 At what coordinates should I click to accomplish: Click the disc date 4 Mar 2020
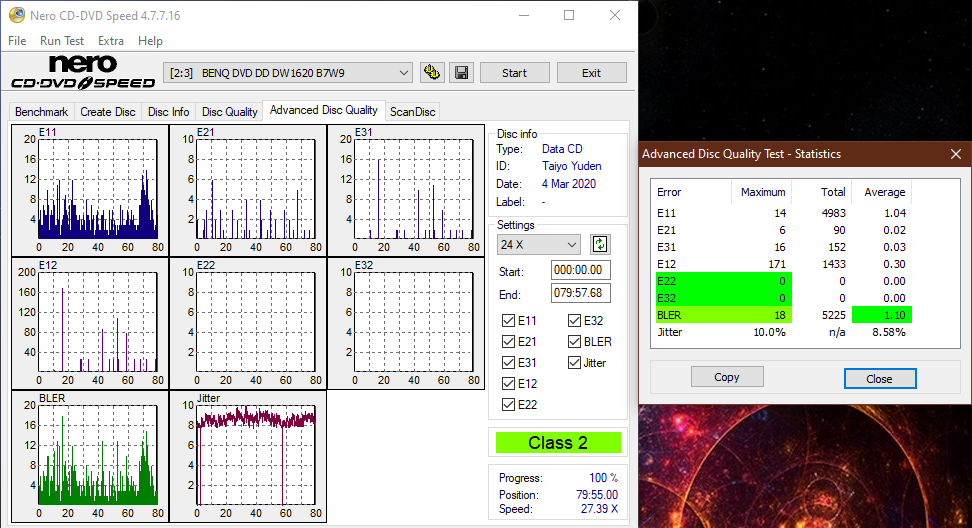pos(568,184)
